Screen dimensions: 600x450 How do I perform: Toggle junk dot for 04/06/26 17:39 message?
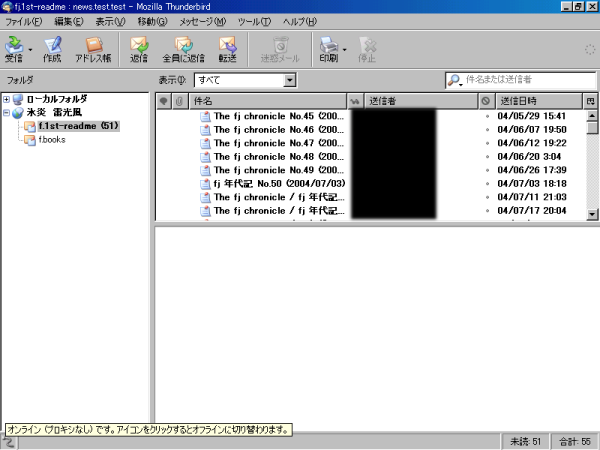click(x=487, y=170)
